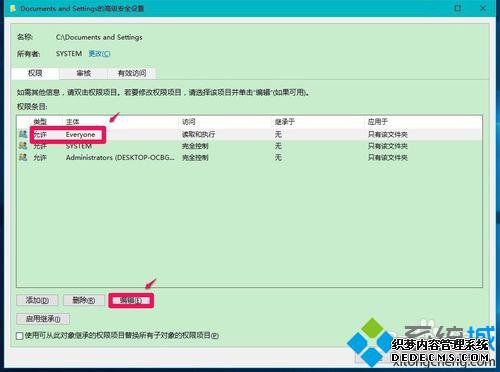Switch to the 权限 tab
The width and height of the screenshot is (500, 372).
tap(35, 73)
